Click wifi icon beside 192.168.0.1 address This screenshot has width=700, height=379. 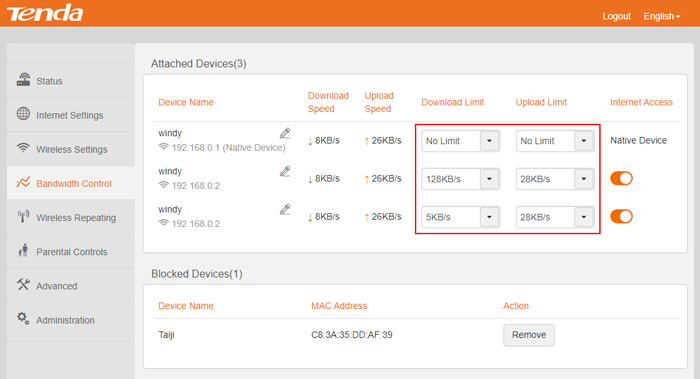(163, 147)
